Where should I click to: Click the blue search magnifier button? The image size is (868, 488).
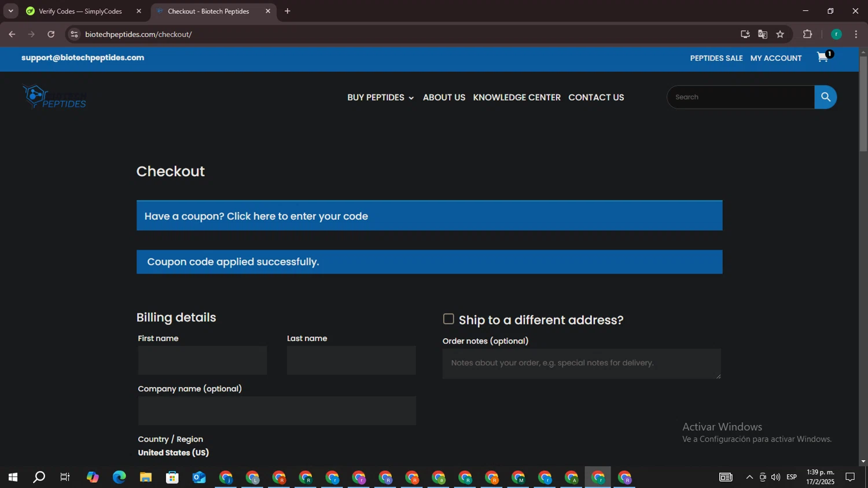(x=825, y=97)
